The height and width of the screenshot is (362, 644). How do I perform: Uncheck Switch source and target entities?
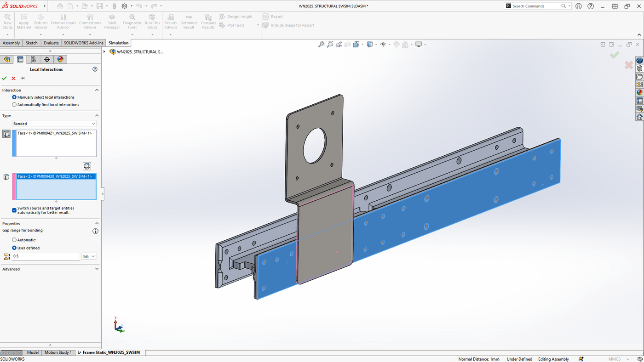pos(14,210)
